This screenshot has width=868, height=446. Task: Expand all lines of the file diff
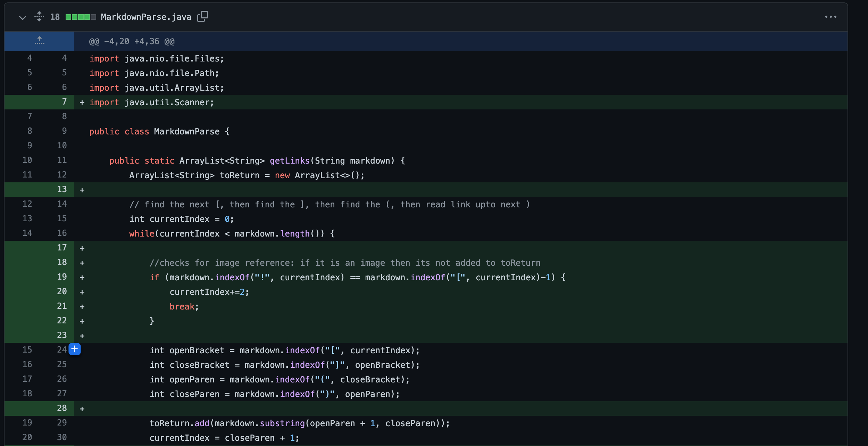tap(39, 17)
